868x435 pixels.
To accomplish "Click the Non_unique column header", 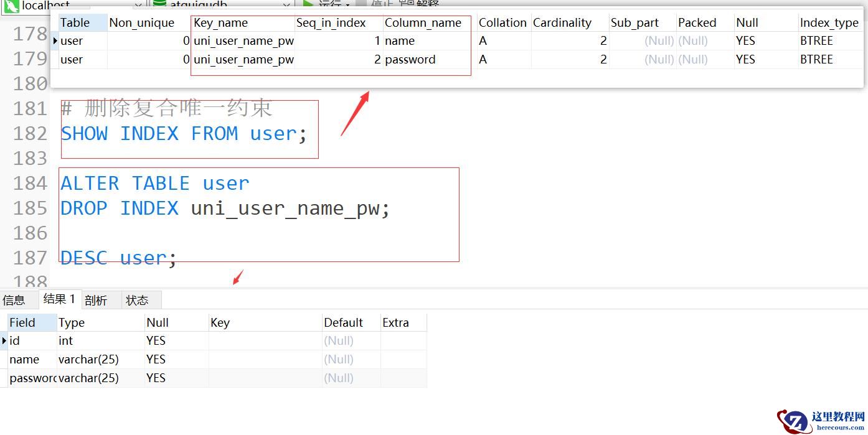I will pyautogui.click(x=149, y=22).
